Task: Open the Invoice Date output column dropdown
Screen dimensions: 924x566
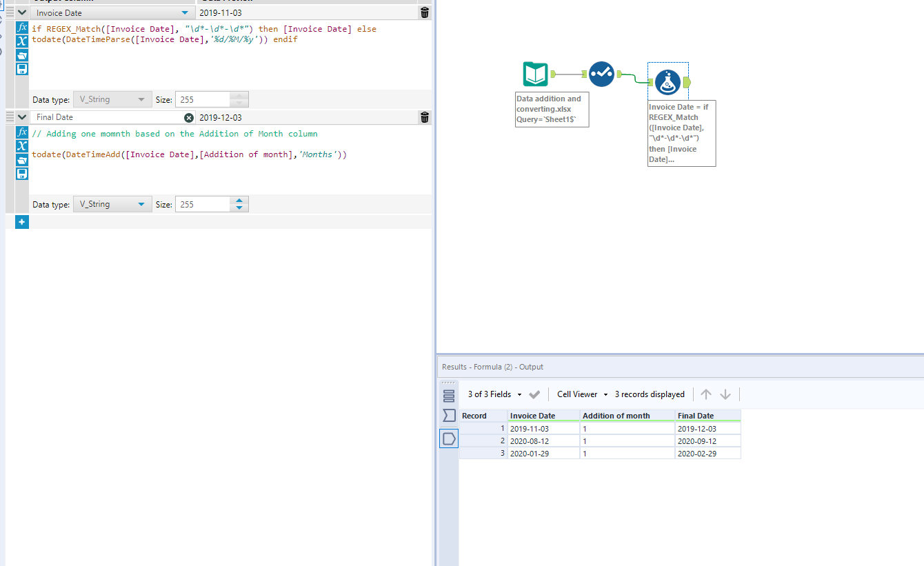Action: click(183, 12)
